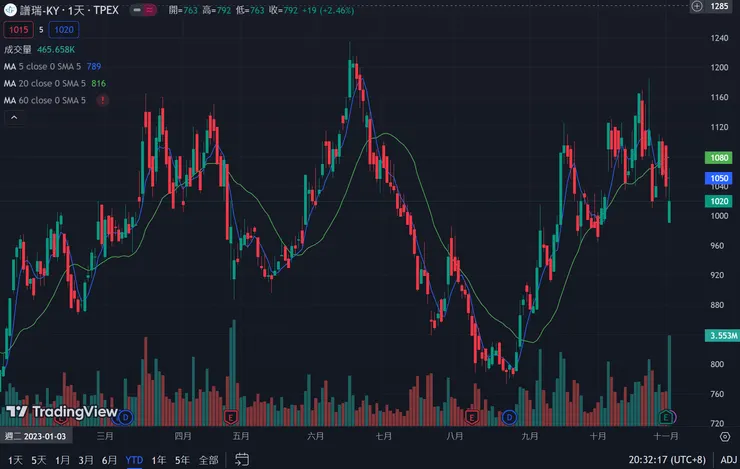
Task: Select the MA 60 close indicator legend
Action: (44, 100)
